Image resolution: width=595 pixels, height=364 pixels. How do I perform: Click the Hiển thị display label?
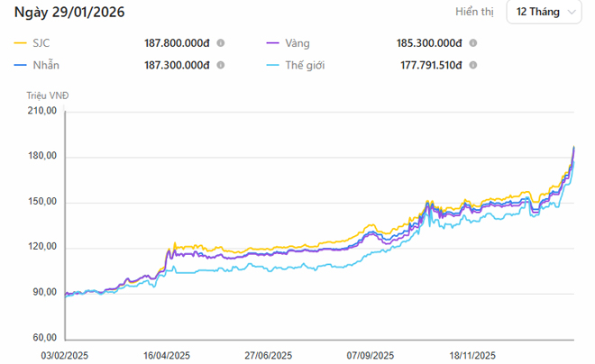(475, 12)
